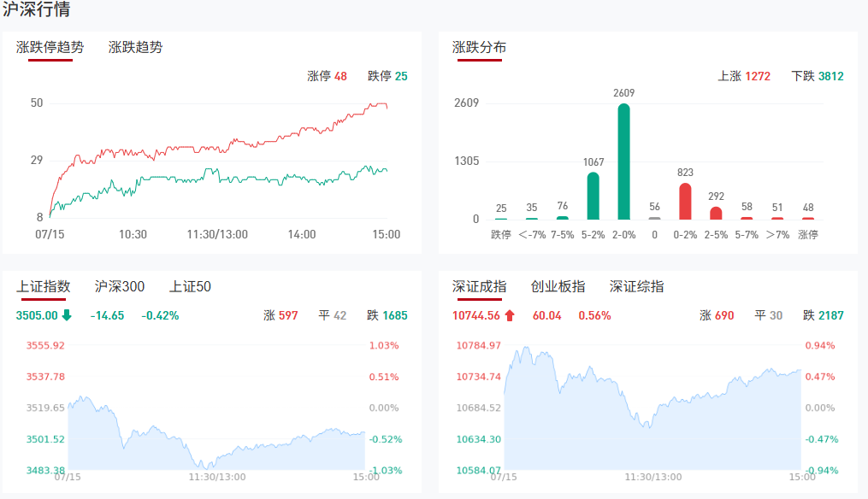Select the 涨跌停趋势 tab
The image size is (868, 499).
coord(50,48)
